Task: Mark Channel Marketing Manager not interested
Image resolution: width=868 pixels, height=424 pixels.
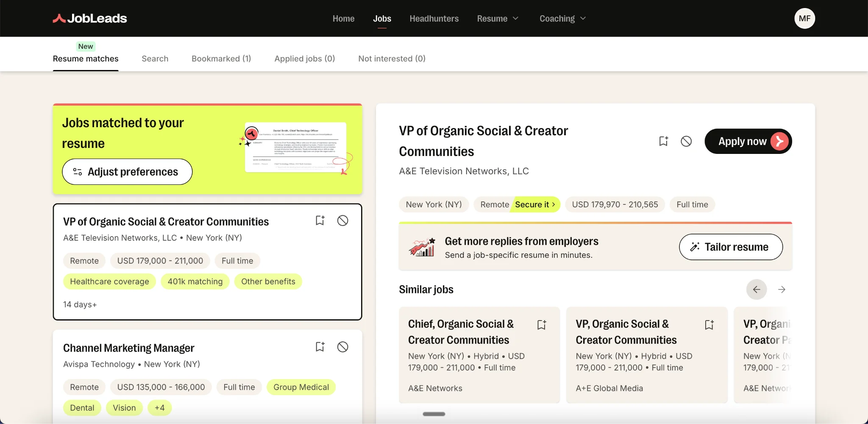Action: tap(342, 347)
